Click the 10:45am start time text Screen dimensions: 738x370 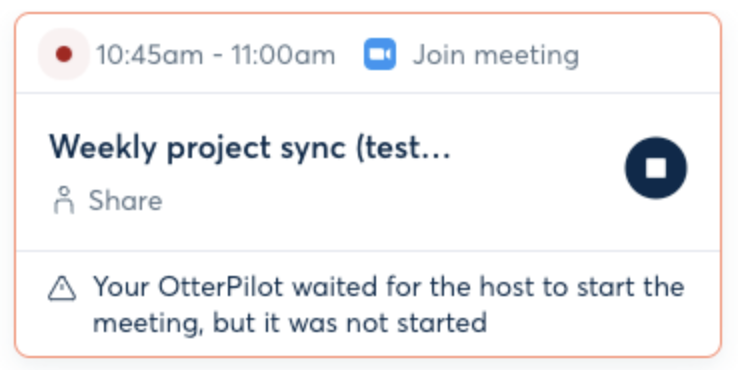coord(149,55)
